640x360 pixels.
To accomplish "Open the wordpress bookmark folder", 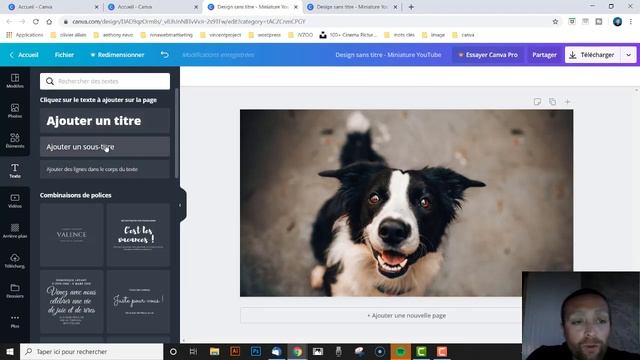I will [264, 35].
